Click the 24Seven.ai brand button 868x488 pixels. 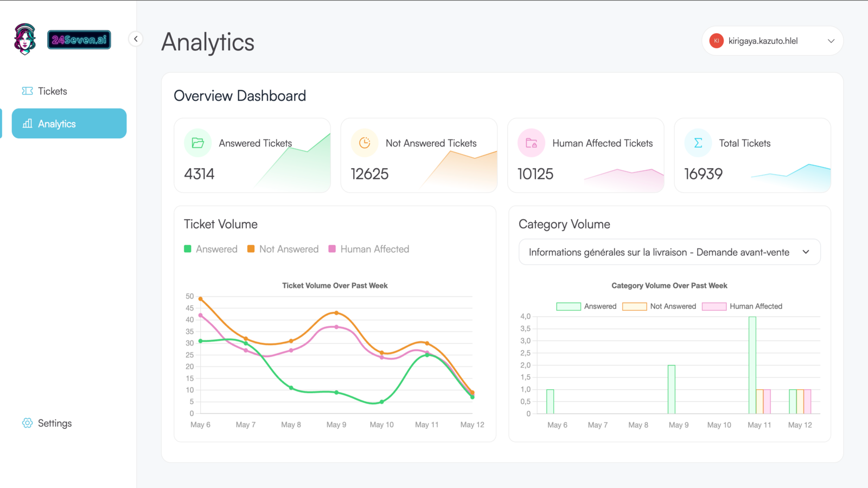(79, 39)
